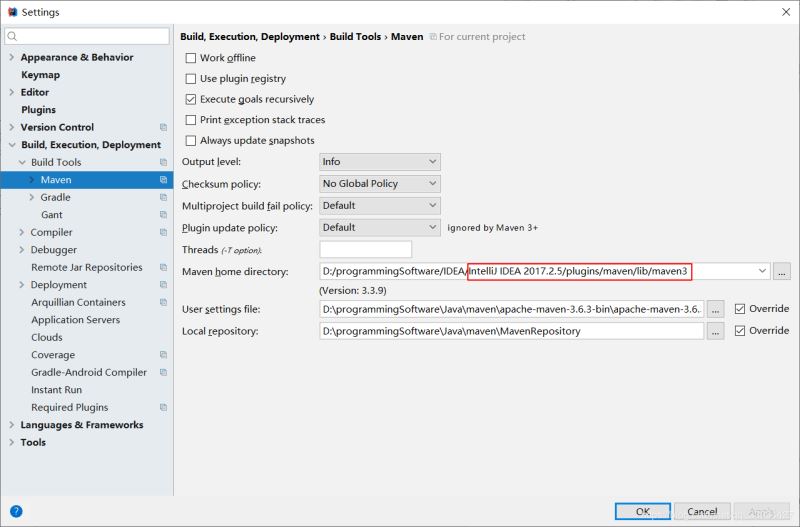The width and height of the screenshot is (800, 527).
Task: Expand Editor node arrow
Action: [12, 92]
